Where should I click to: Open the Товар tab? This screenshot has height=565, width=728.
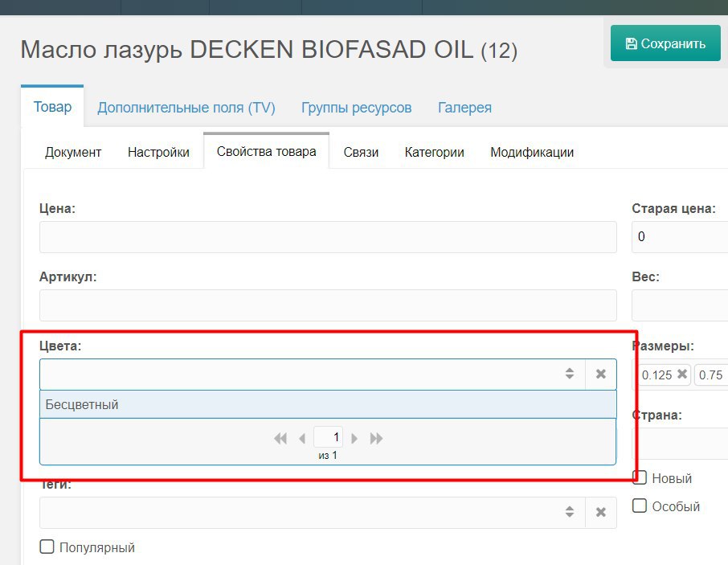(52, 107)
